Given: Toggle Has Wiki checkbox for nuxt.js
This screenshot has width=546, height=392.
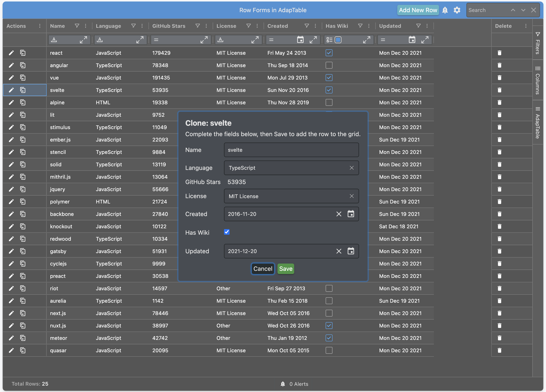Looking at the screenshot, I should coord(329,326).
